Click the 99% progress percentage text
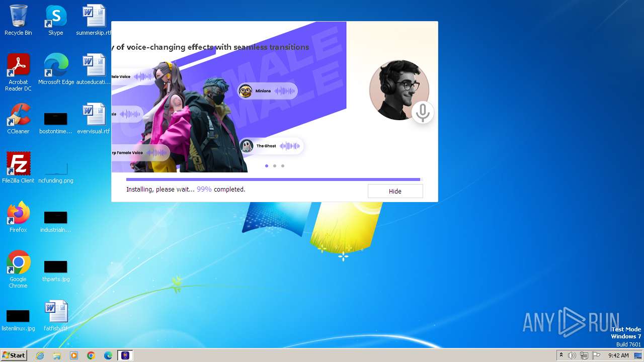Viewport: 644px width, 362px height. click(x=204, y=190)
